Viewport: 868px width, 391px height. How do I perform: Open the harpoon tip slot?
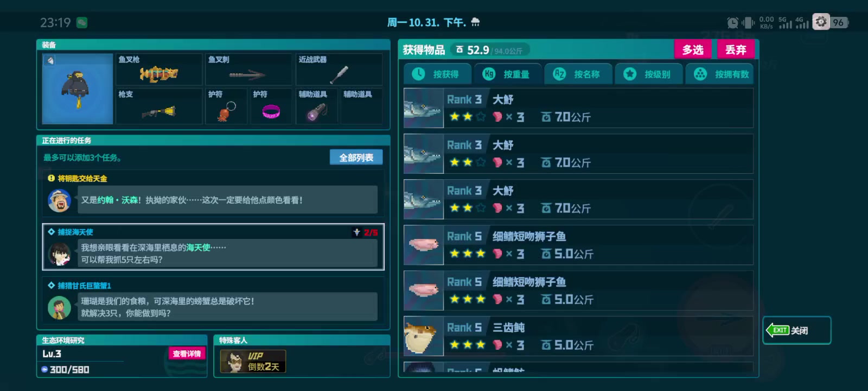[248, 69]
